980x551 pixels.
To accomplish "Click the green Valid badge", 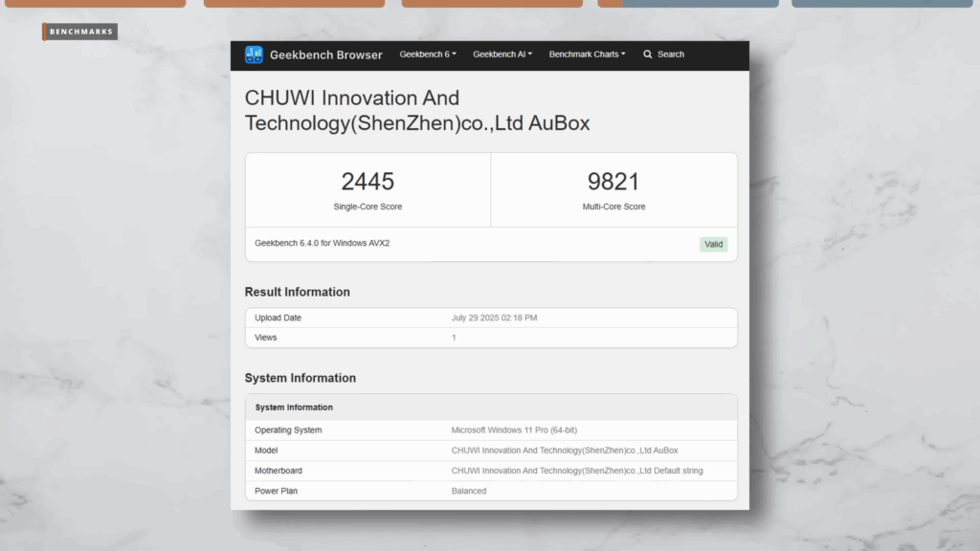I will (713, 244).
